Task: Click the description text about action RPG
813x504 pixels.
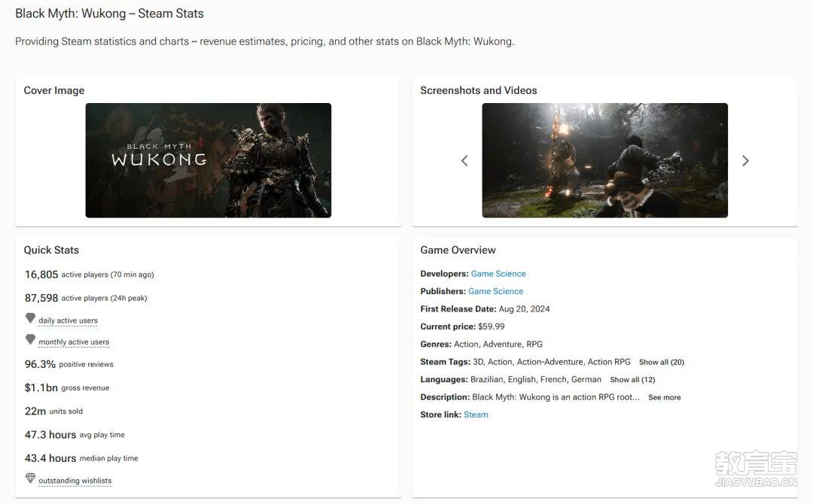Action: pos(556,396)
